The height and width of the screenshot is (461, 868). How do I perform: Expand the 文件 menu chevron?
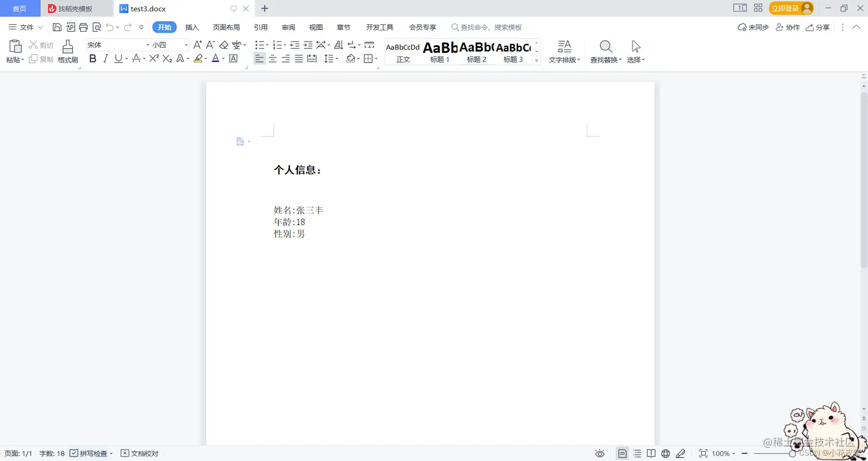coord(40,27)
